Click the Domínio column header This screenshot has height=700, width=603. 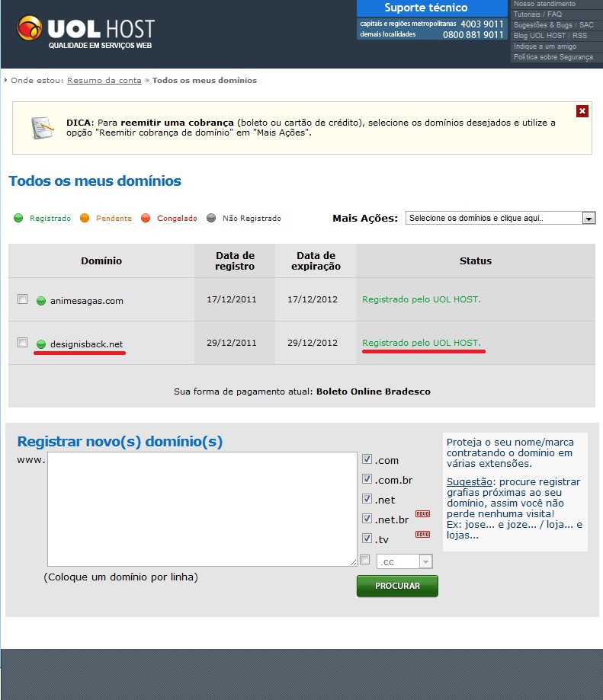[x=101, y=261]
